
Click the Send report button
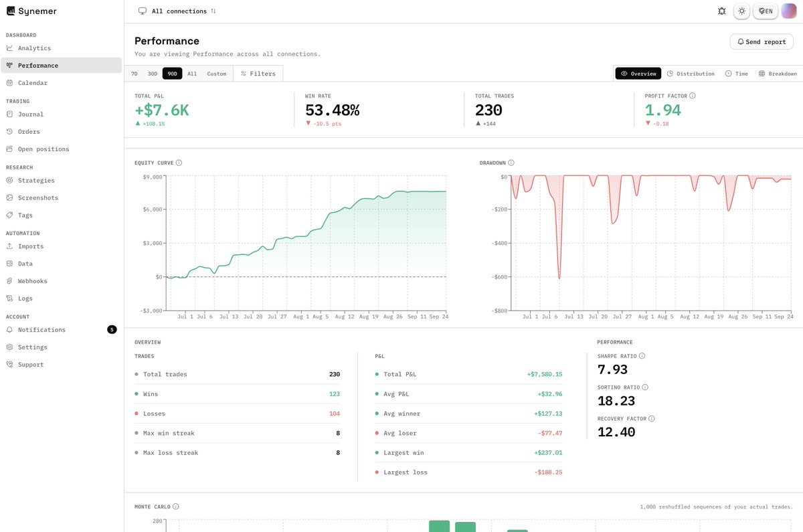pos(762,41)
